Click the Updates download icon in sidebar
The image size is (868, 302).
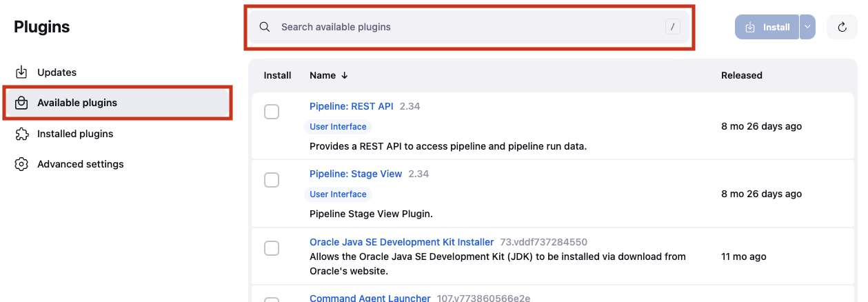[21, 72]
